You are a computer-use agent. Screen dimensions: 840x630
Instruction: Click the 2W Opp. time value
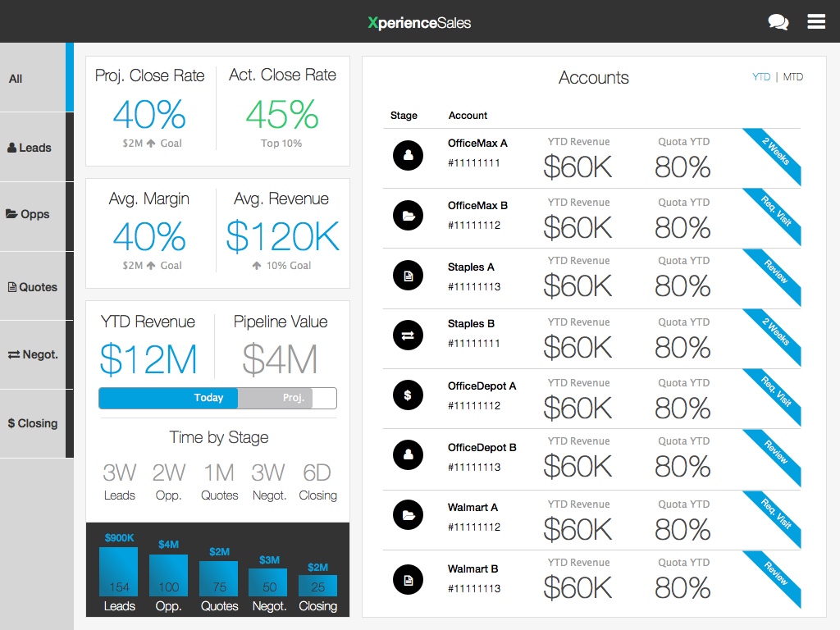point(169,472)
